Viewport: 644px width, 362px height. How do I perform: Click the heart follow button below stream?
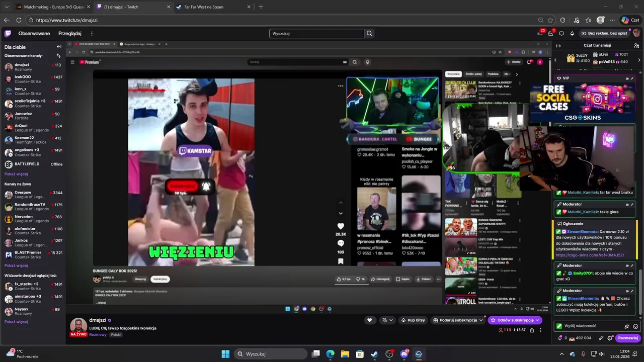(x=369, y=320)
